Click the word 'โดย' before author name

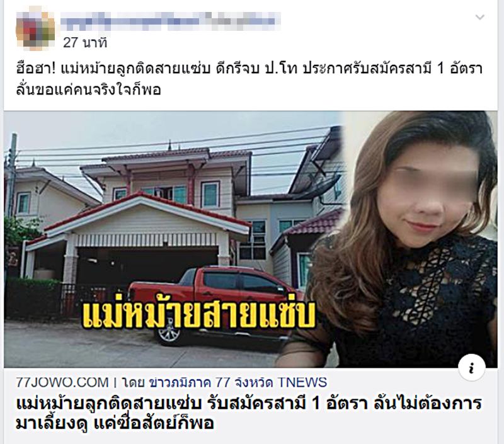(x=133, y=382)
